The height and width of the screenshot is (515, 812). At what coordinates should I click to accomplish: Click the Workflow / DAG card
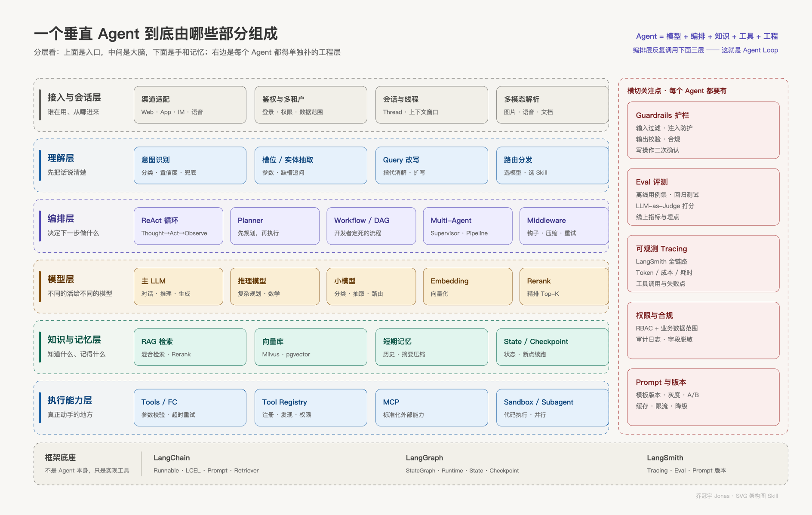[x=372, y=226]
